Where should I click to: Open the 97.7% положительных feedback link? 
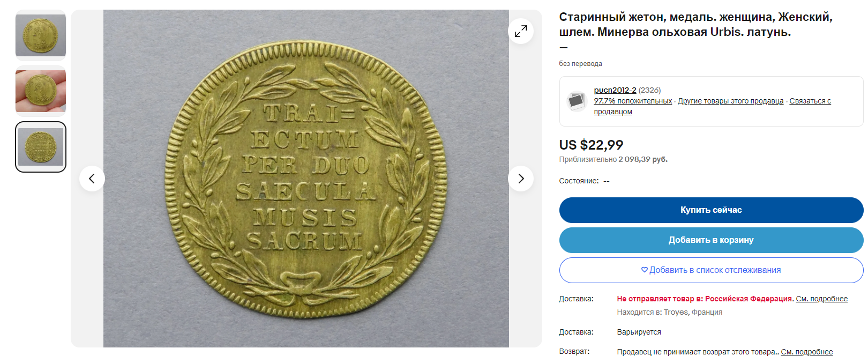[633, 101]
